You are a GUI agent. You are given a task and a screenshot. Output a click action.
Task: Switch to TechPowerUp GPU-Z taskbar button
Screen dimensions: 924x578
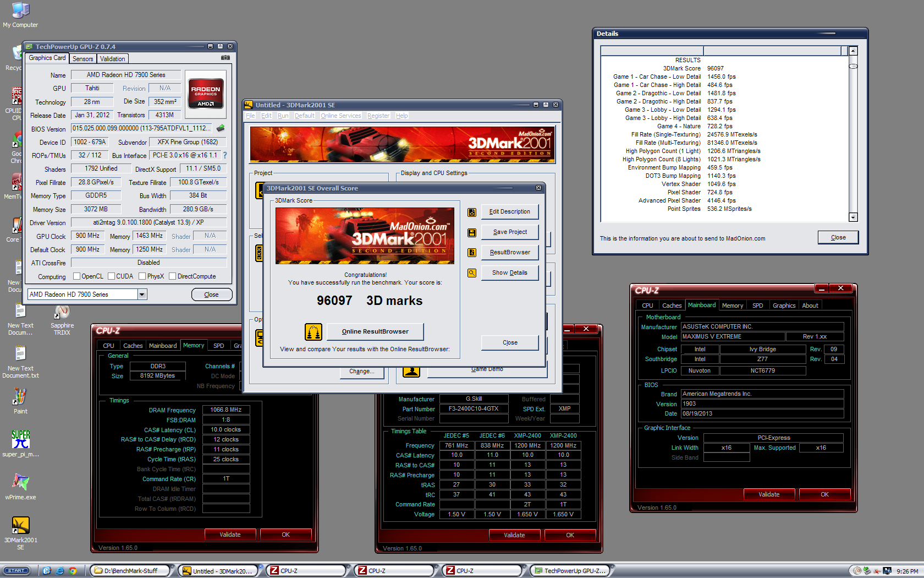pyautogui.click(x=570, y=571)
